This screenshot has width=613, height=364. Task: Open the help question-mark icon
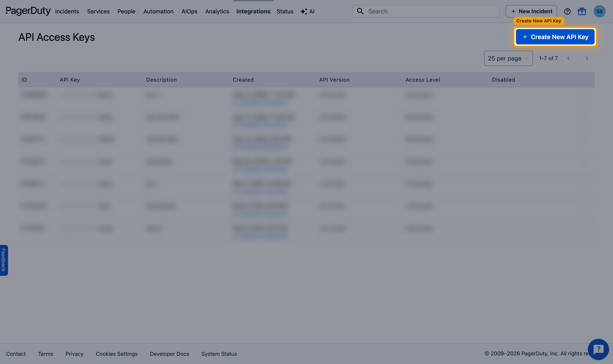[567, 11]
